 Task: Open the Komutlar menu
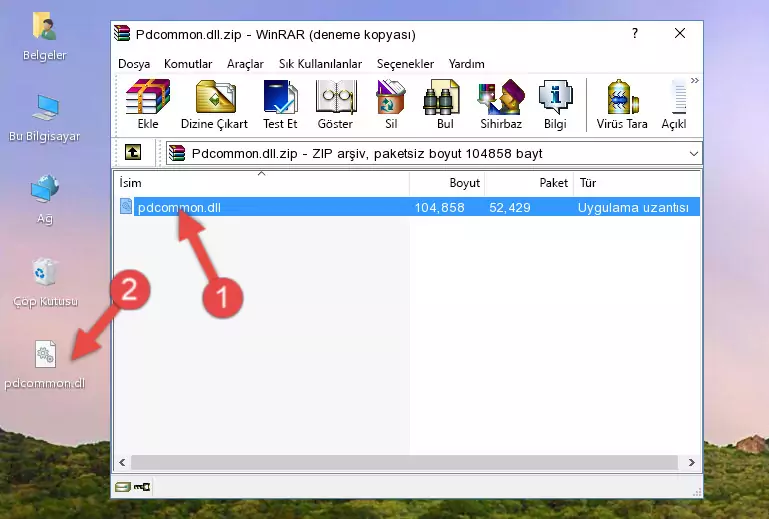tap(188, 64)
